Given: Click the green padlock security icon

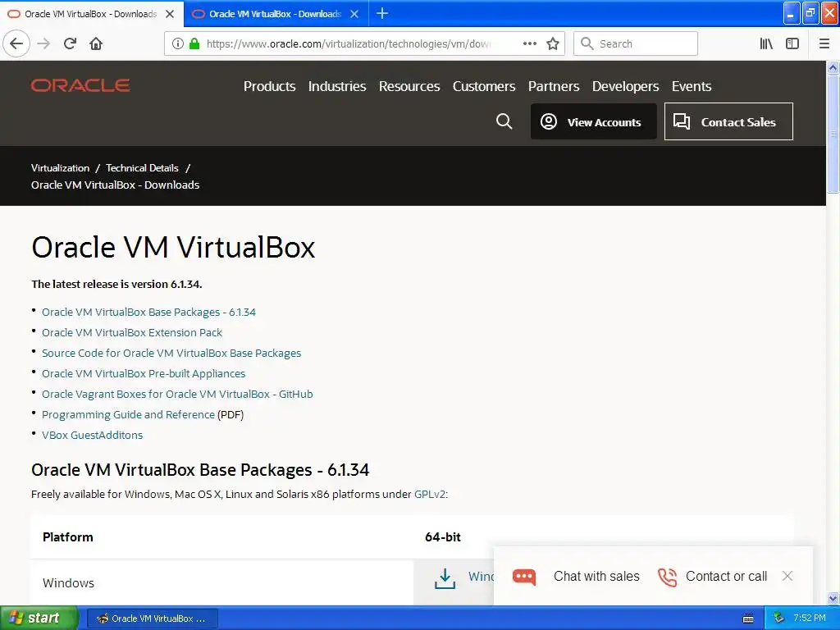Looking at the screenshot, I should [x=194, y=43].
